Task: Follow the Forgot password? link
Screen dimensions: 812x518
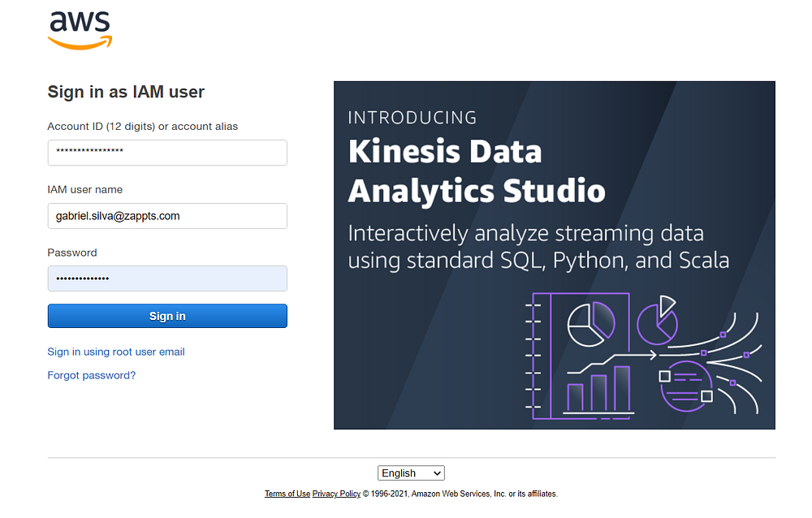Action: pyautogui.click(x=92, y=375)
